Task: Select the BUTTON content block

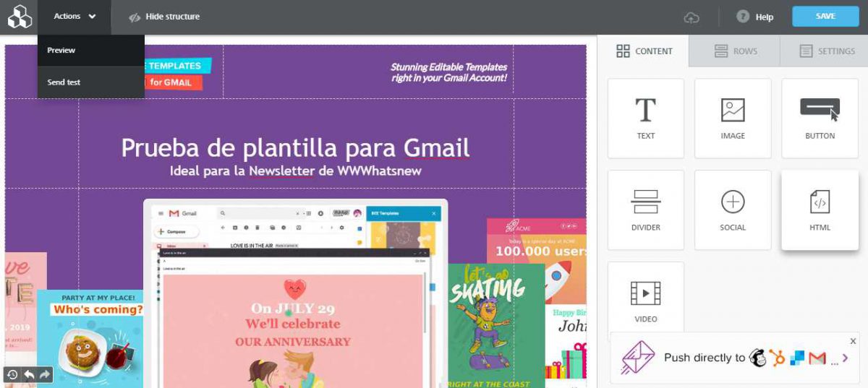Action: click(x=820, y=118)
